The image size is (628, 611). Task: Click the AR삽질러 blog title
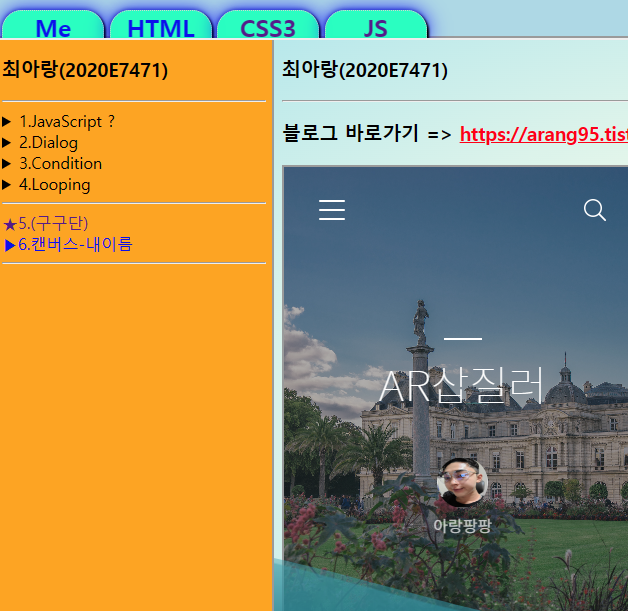tap(462, 385)
